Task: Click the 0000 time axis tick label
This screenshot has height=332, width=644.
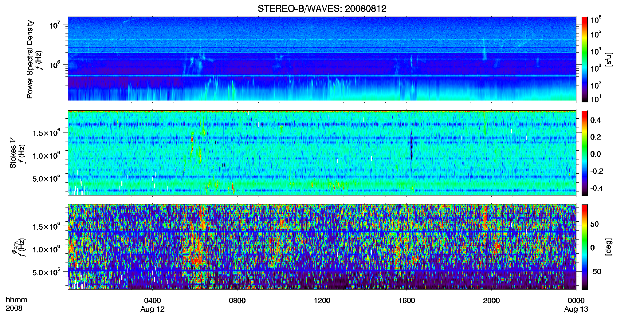Action: point(576,300)
